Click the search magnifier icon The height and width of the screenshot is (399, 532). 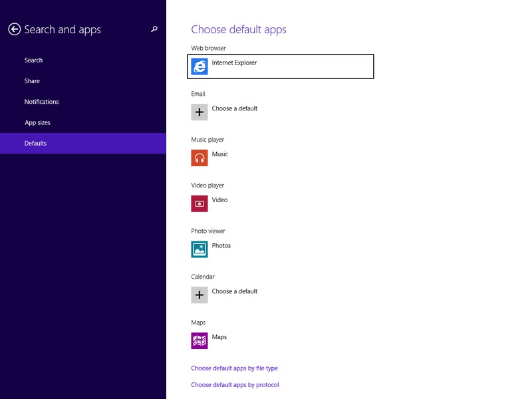pyautogui.click(x=154, y=29)
